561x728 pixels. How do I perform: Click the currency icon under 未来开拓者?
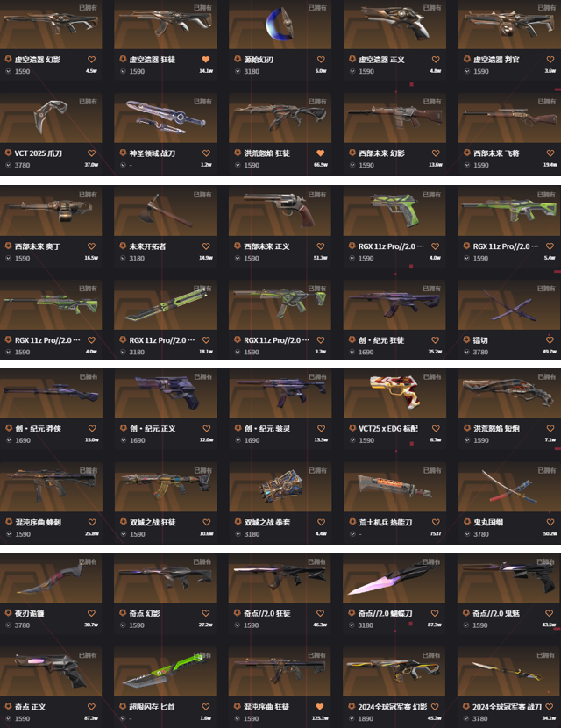coord(123,258)
